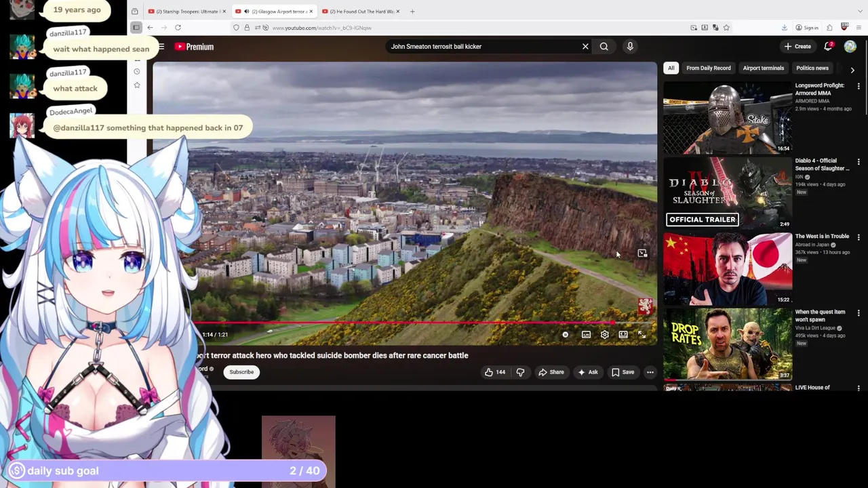This screenshot has height=488, width=868.
Task: Open browser tab list dropdown arrow
Action: 861,12
